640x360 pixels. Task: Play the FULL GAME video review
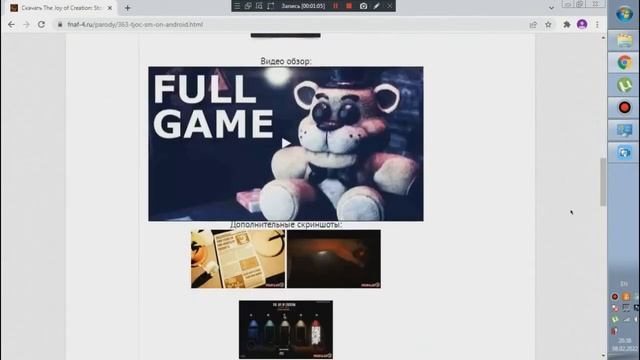(x=286, y=143)
